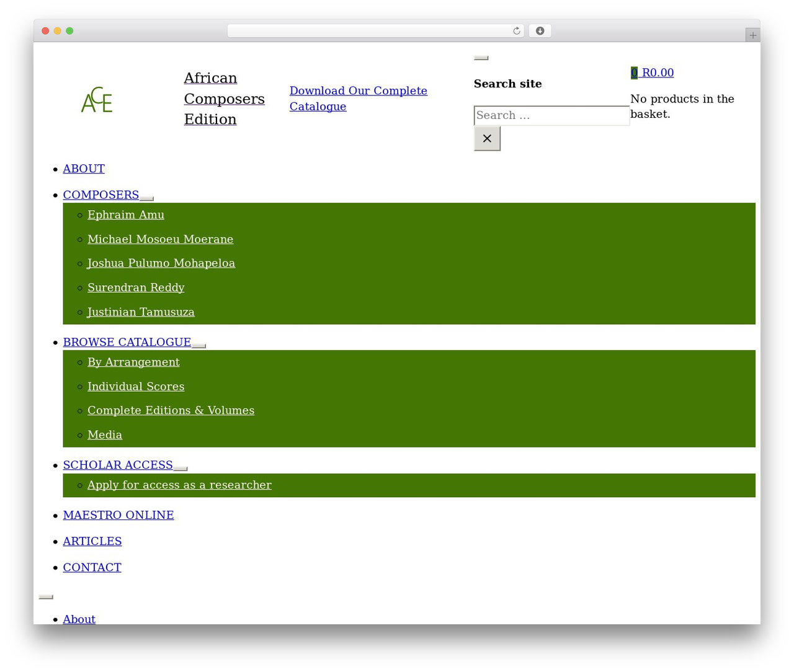Viewport: 794px width, 672px height.
Task: Download Our Complete Catalogue link
Action: (358, 99)
